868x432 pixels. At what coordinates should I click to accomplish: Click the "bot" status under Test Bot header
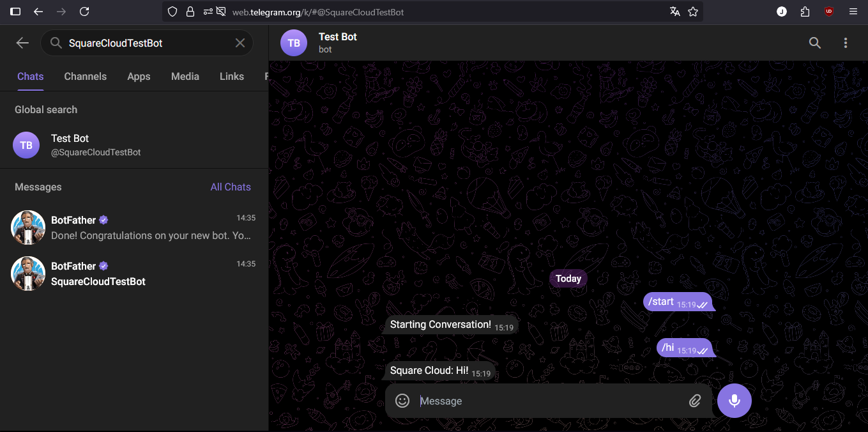tap(325, 49)
